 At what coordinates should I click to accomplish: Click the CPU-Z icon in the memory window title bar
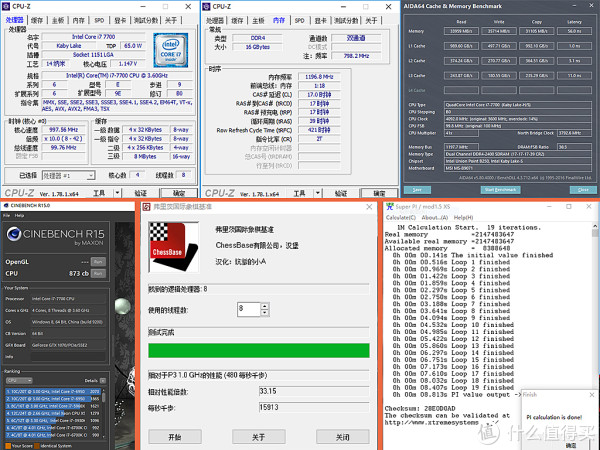click(206, 7)
